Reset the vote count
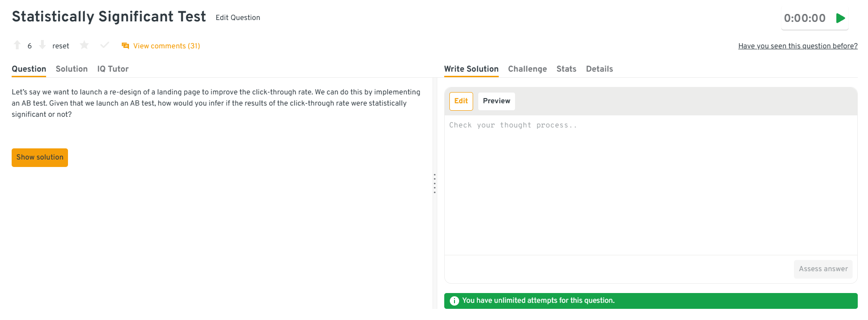Screen dimensions: 868x320 pos(61,46)
